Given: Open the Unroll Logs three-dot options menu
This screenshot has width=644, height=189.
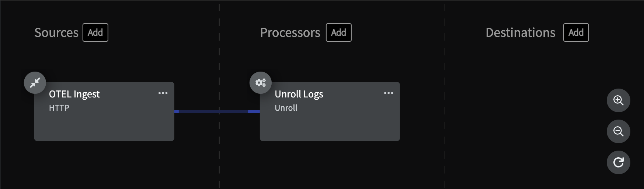Looking at the screenshot, I should [x=389, y=93].
